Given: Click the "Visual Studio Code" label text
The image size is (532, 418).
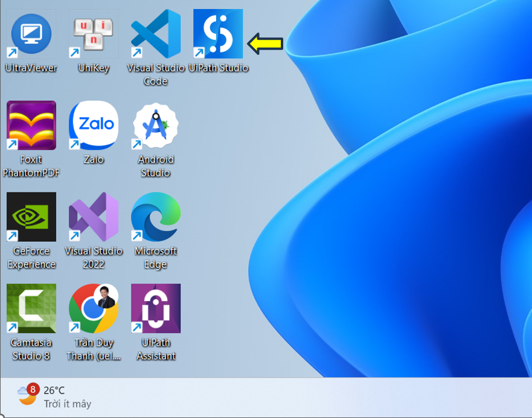Looking at the screenshot, I should 156,75.
